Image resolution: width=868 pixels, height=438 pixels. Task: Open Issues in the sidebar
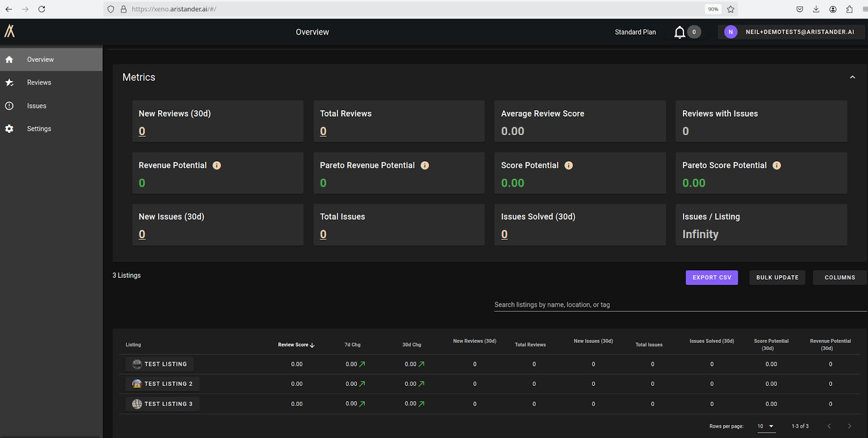point(51,106)
